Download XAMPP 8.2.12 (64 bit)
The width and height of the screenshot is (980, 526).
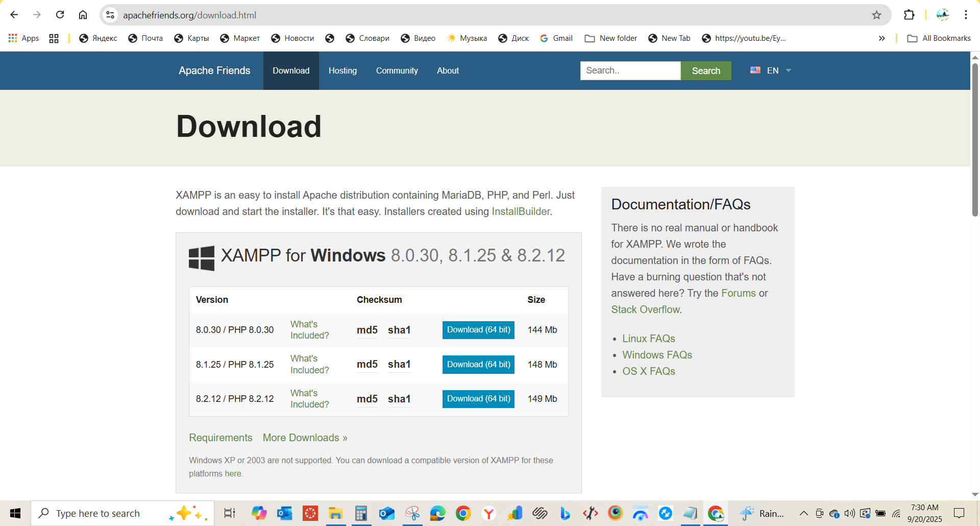pyautogui.click(x=478, y=398)
